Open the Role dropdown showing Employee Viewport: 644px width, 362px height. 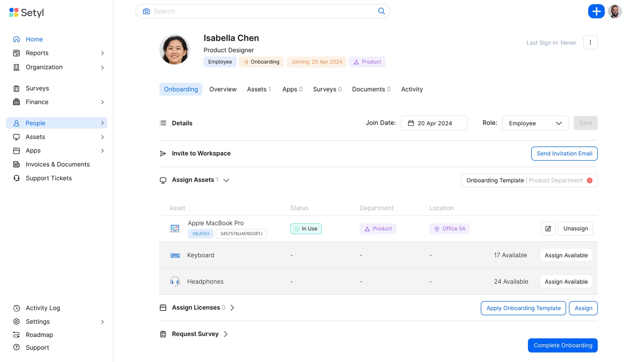click(x=535, y=123)
